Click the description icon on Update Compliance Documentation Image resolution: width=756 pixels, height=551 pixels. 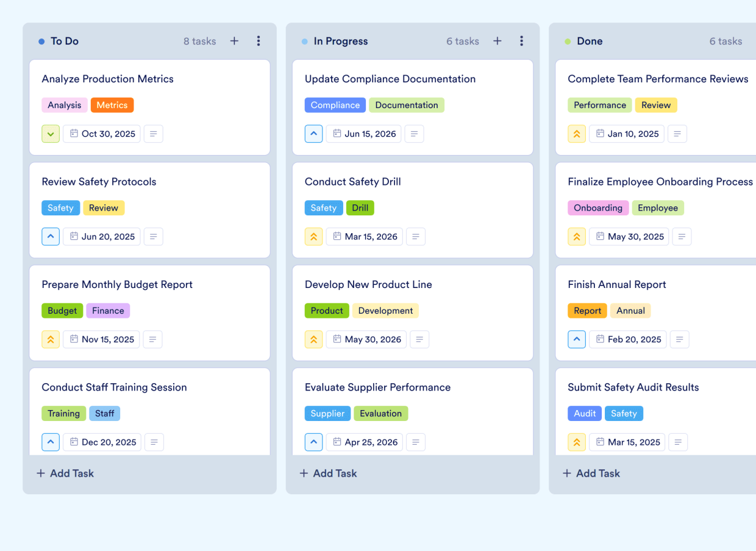pos(414,134)
